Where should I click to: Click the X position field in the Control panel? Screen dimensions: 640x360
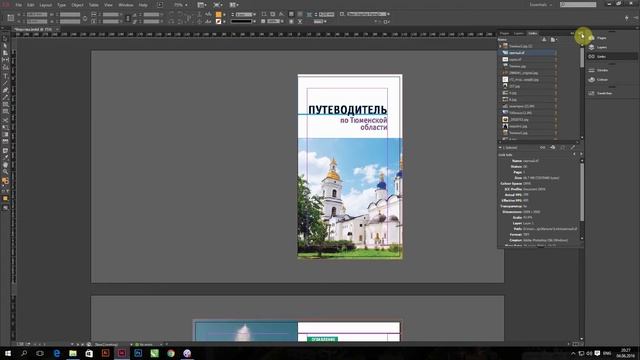pos(37,14)
